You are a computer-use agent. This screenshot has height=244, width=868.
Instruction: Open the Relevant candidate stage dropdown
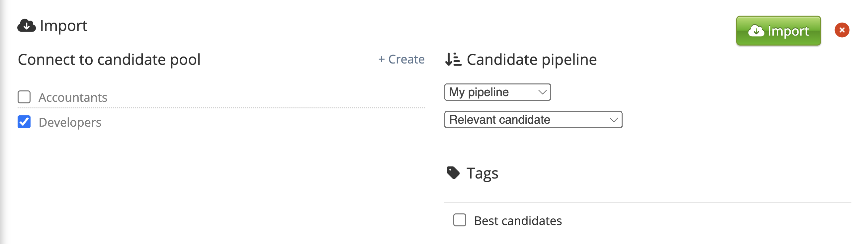533,120
